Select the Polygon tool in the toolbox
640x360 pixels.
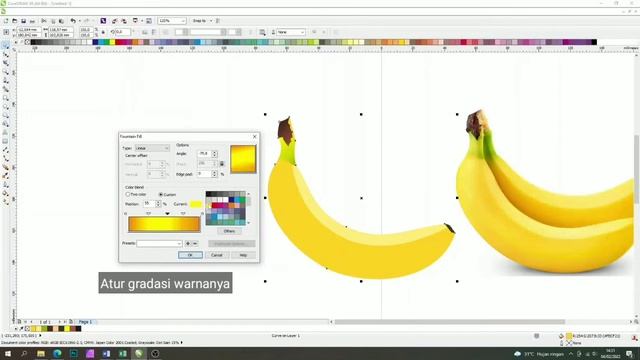(6, 116)
